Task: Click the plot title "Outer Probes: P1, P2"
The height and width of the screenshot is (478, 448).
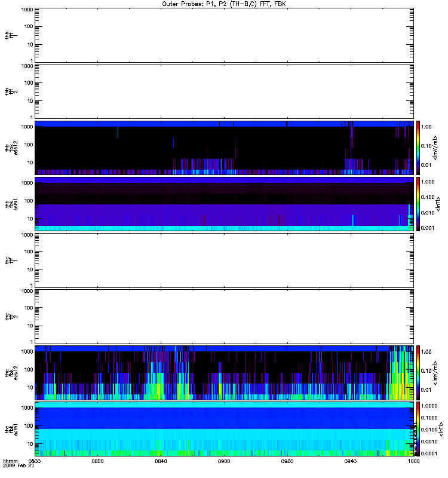Action: [224, 4]
